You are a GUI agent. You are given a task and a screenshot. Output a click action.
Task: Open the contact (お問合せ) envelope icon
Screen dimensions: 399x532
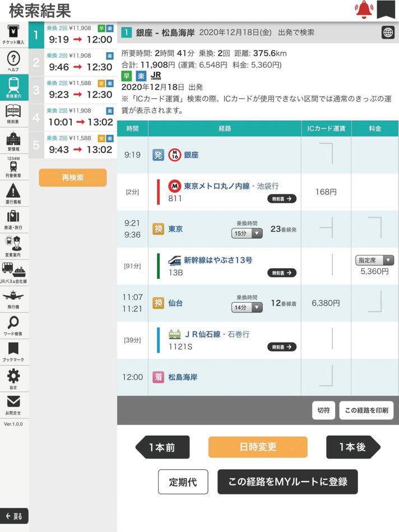point(13,405)
